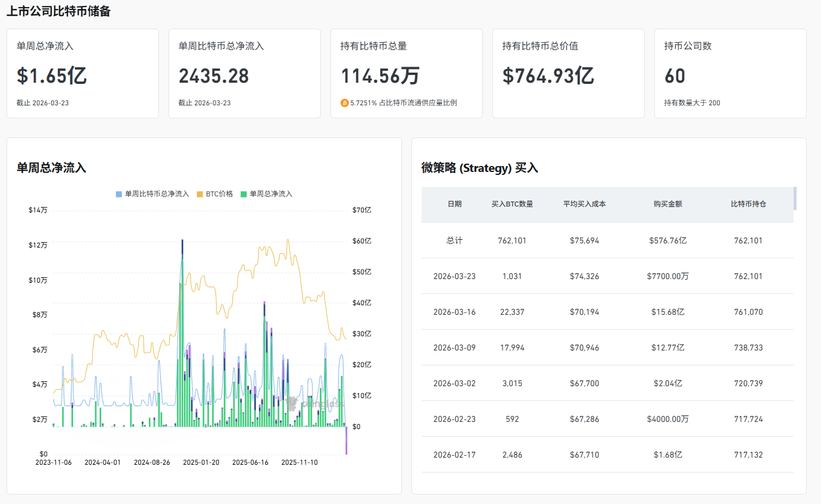Sort table by 日期 column header
Screen dimensions: 821x504
point(454,204)
